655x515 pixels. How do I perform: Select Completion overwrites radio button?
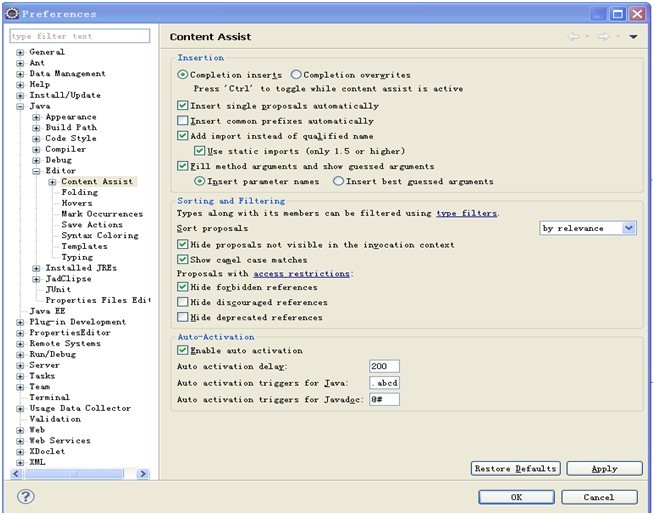(296, 75)
